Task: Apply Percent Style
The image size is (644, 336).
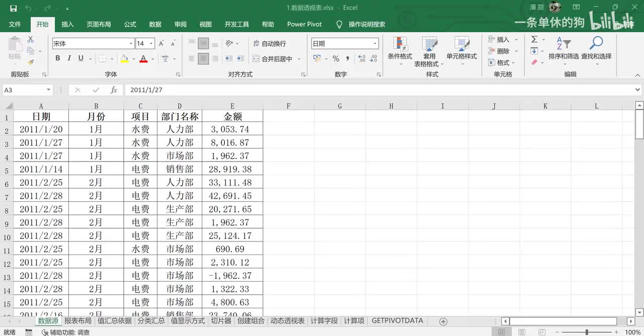Action: point(336,59)
